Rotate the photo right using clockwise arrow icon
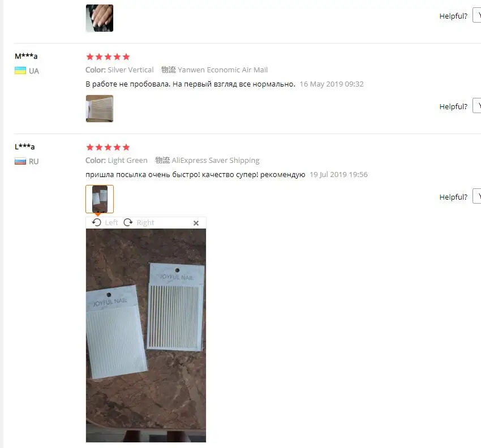This screenshot has width=481, height=448. coord(128,223)
